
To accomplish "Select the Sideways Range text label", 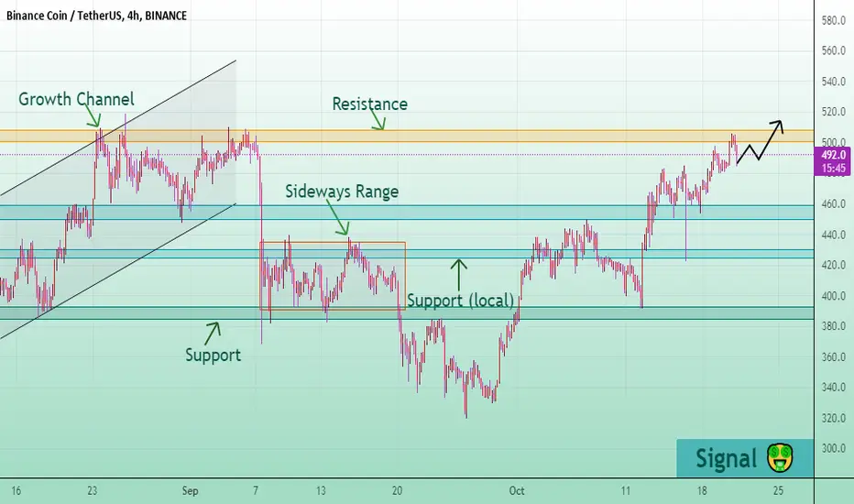I will click(342, 192).
